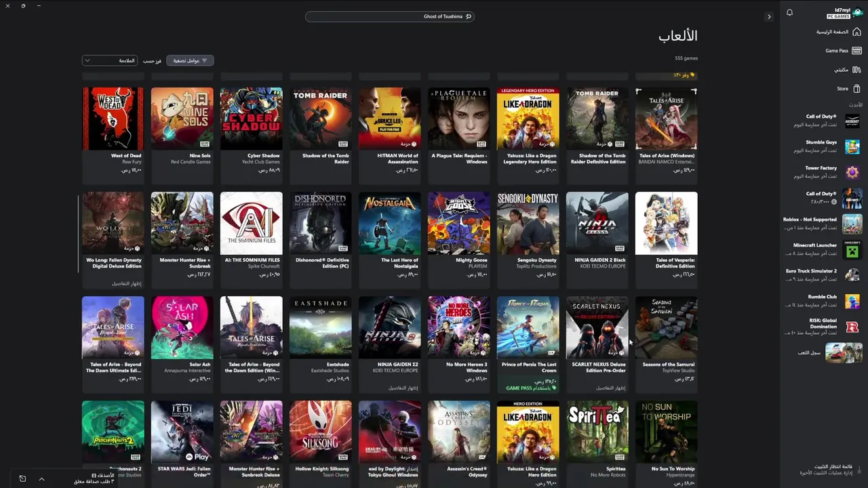Click the search magnifier icon
868x488 pixels.
(x=468, y=16)
